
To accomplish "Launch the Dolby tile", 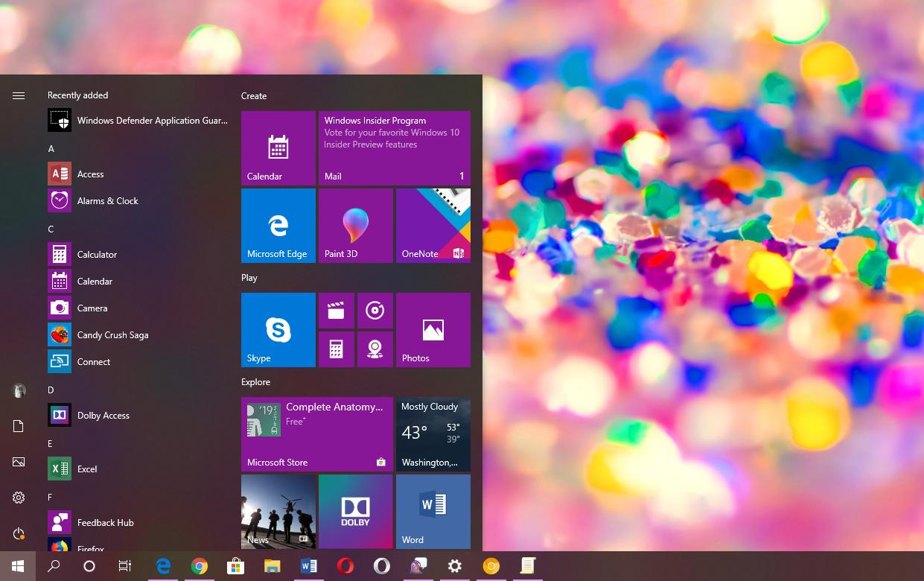I will pos(356,512).
